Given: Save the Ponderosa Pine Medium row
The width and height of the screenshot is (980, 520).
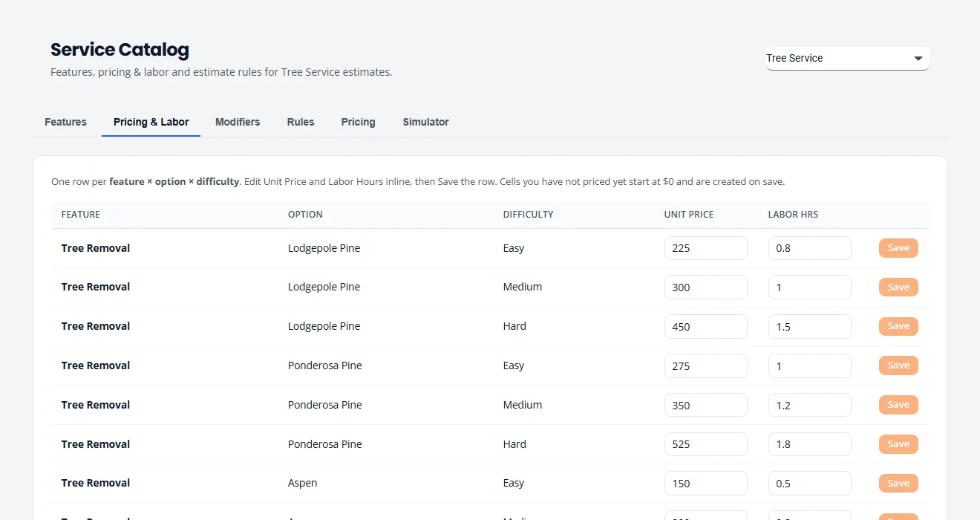Looking at the screenshot, I should [898, 405].
